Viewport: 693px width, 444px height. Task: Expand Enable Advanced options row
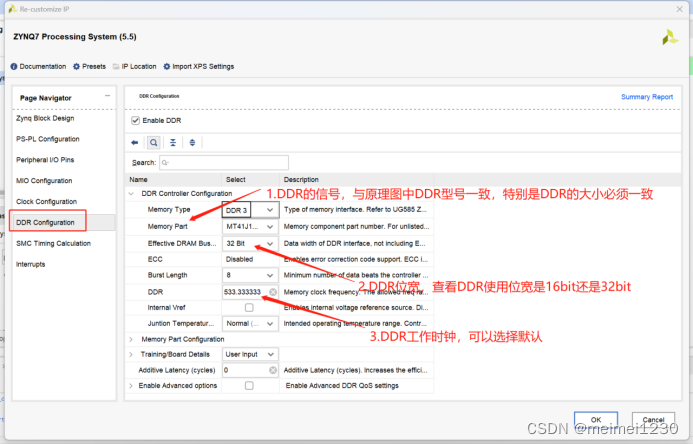pos(131,386)
